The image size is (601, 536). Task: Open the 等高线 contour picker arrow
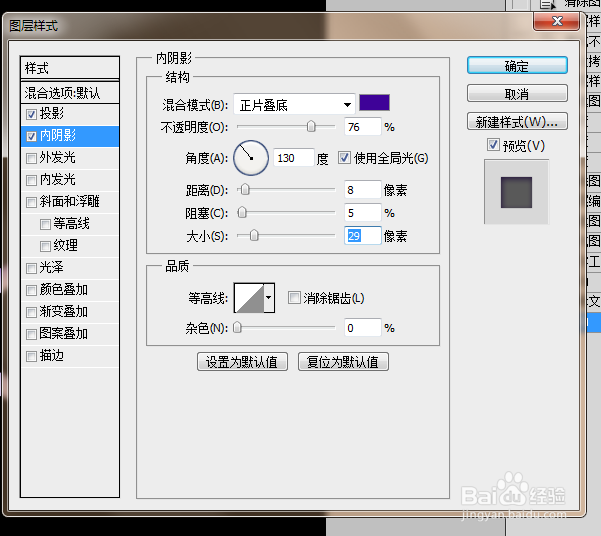[x=269, y=298]
